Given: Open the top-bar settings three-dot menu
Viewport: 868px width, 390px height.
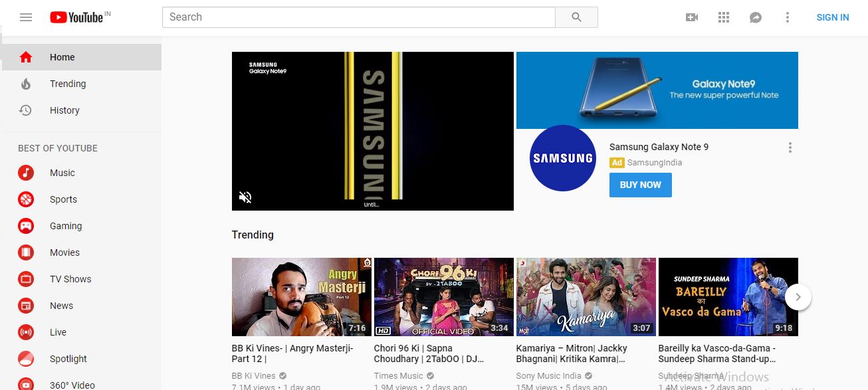Looking at the screenshot, I should click(788, 17).
